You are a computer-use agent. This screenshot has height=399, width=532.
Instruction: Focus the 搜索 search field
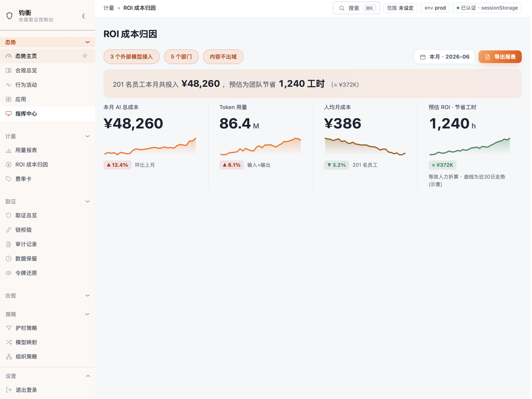356,8
